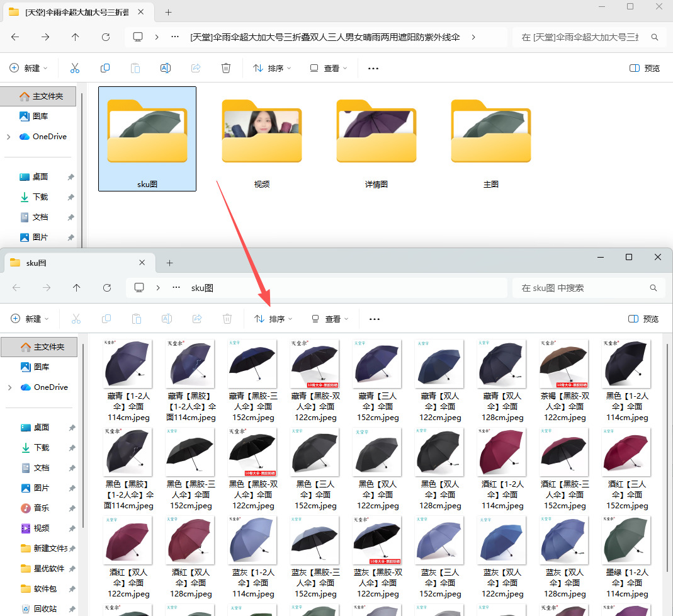Select 酒红【双人伞】伞面128cm.jpeg
This screenshot has width=673, height=616.
point(191,557)
